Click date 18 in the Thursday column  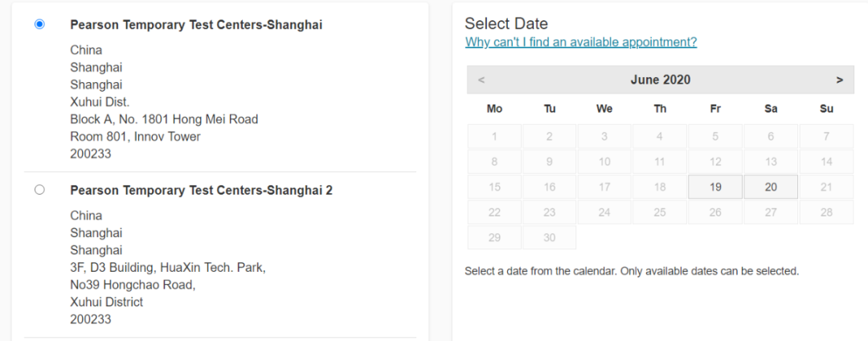[x=660, y=187]
